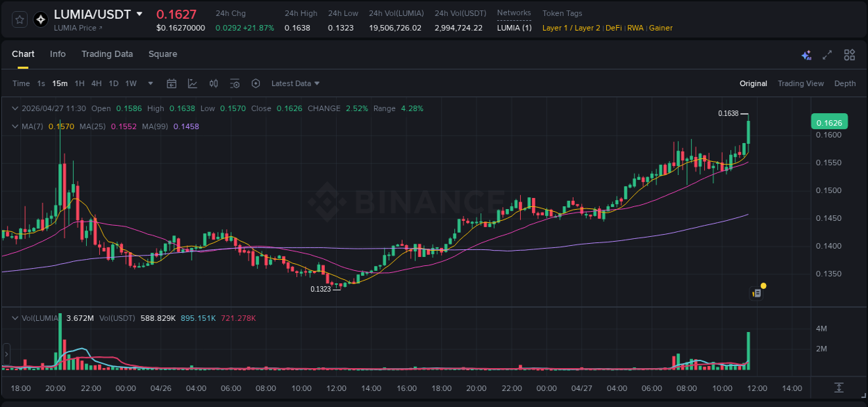Click the red 0.1627 last price
The width and height of the screenshot is (868, 407).
click(x=176, y=14)
